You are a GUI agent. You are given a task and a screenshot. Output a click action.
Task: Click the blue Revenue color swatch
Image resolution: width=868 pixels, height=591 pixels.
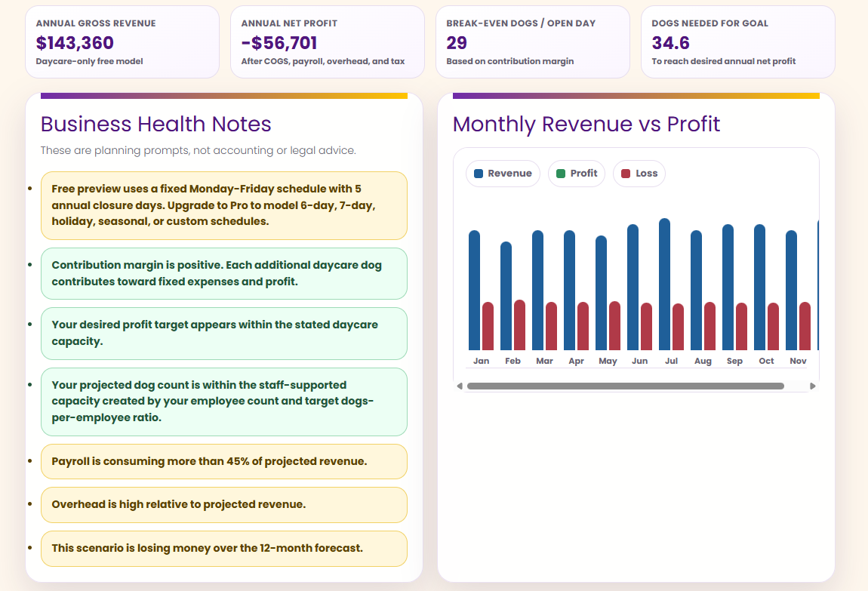tap(479, 174)
